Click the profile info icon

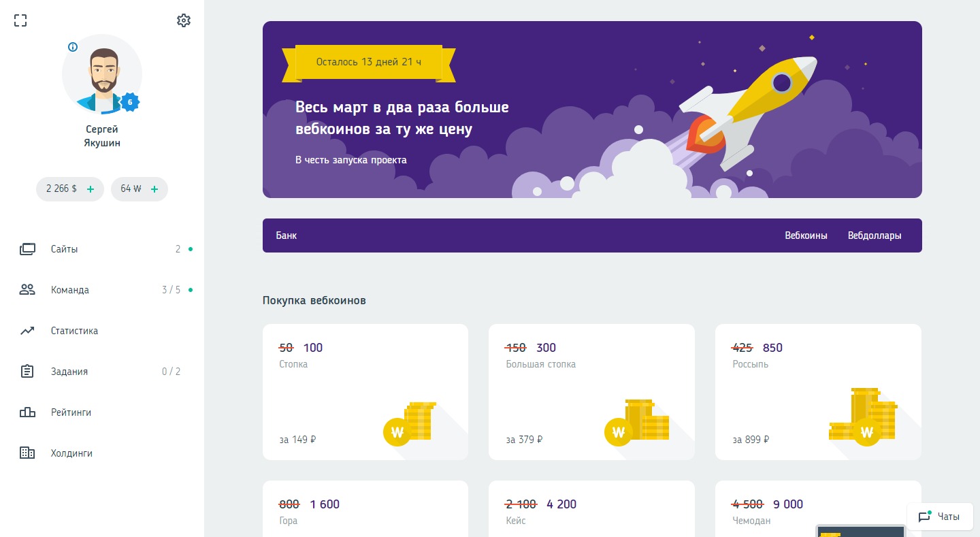[73, 47]
